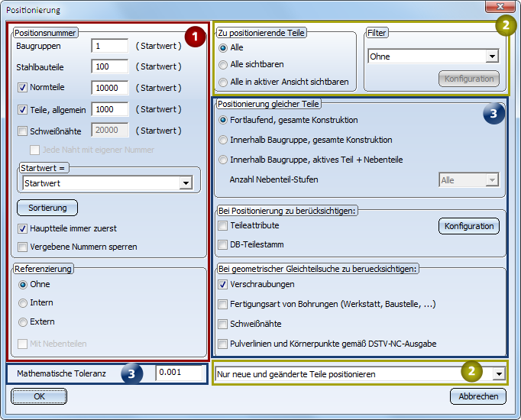Click the Anzahl Nebenteil-Stufen label
Viewport: 521px width, 420px height.
point(273,179)
